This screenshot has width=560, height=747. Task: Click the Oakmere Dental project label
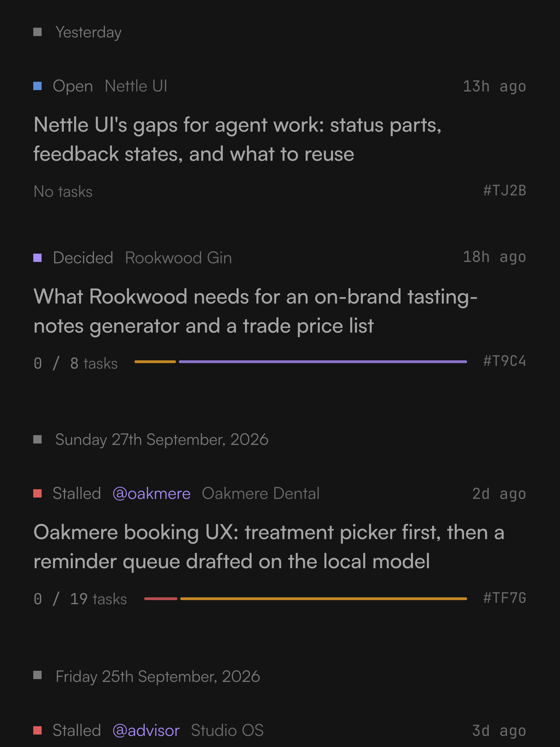coord(260,494)
